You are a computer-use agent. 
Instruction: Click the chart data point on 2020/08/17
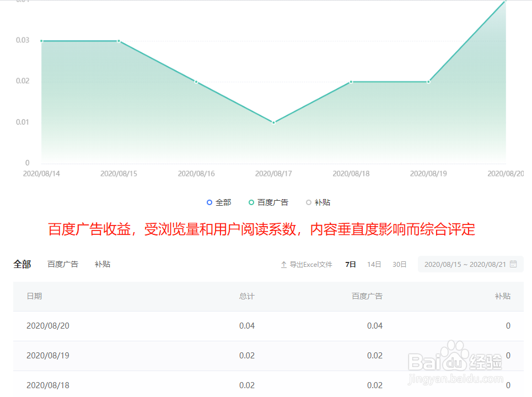273,122
